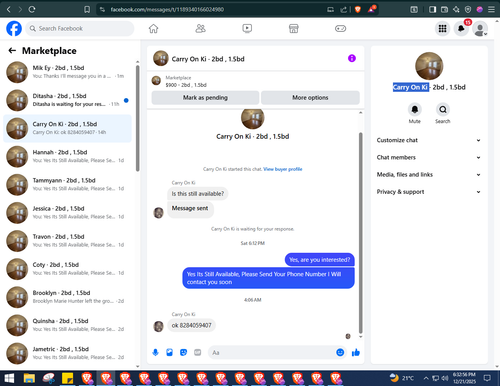This screenshot has height=386, width=500.
Task: Open the Facebook menu grid icon
Action: (x=442, y=29)
